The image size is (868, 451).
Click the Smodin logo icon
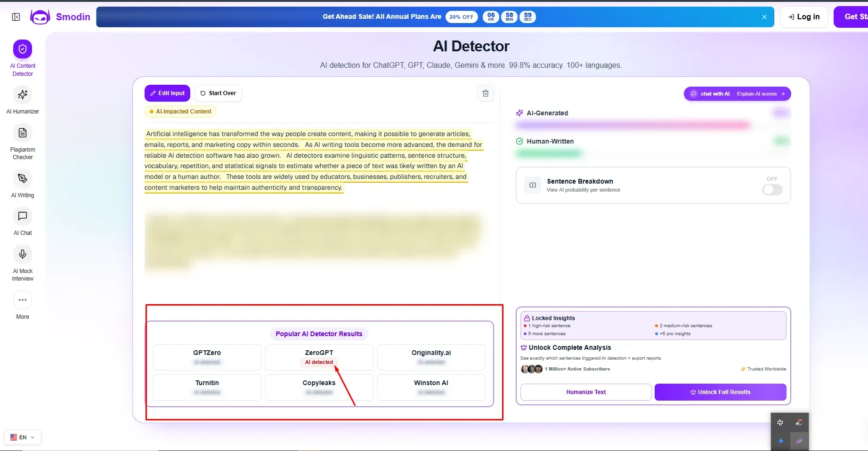tap(40, 17)
